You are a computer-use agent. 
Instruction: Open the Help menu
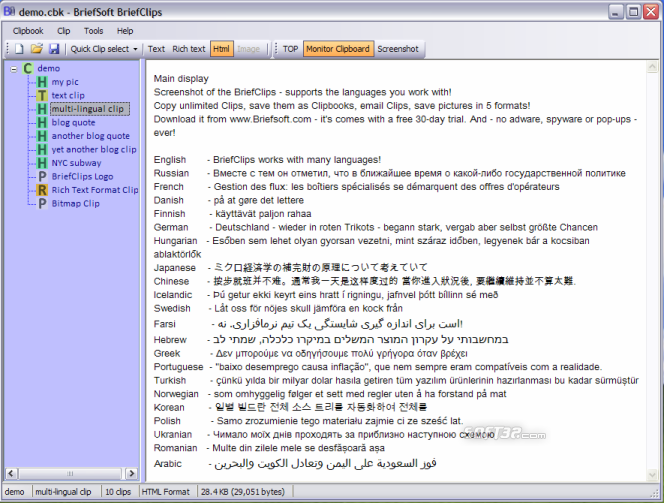(x=125, y=31)
